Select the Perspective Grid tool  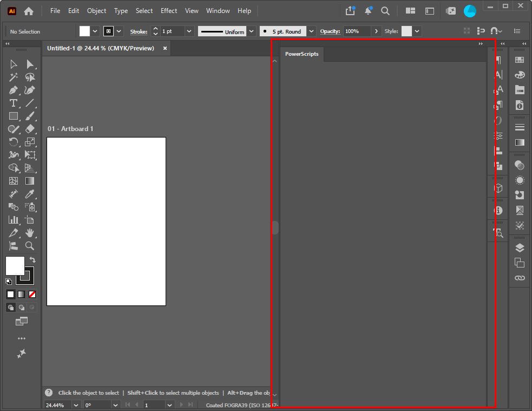[x=30, y=168]
